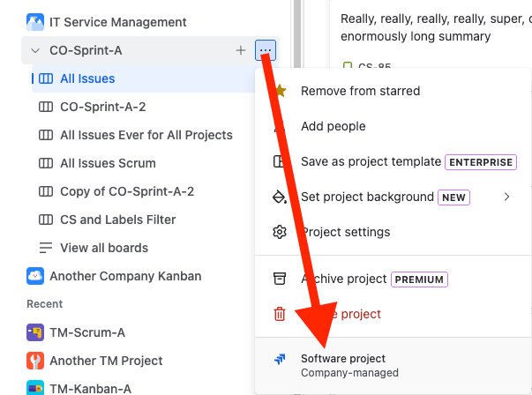
Task: Click the Archive project menu item
Action: (x=343, y=279)
